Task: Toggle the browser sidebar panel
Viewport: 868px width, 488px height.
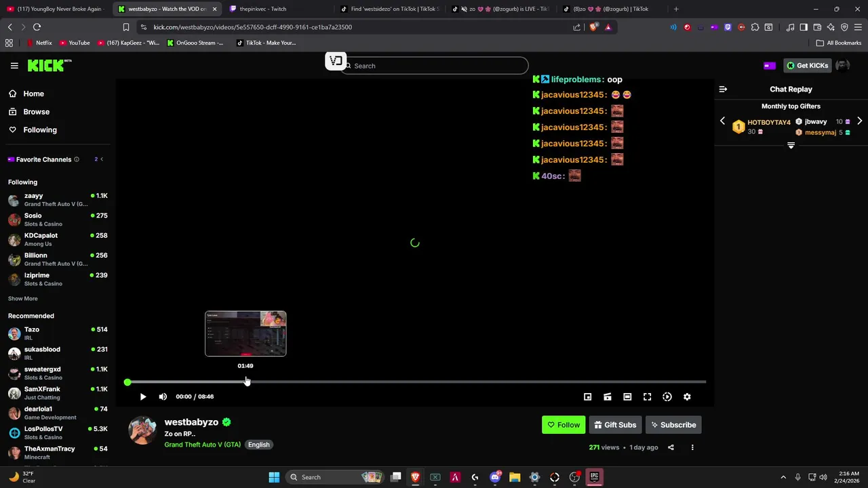Action: (804, 27)
